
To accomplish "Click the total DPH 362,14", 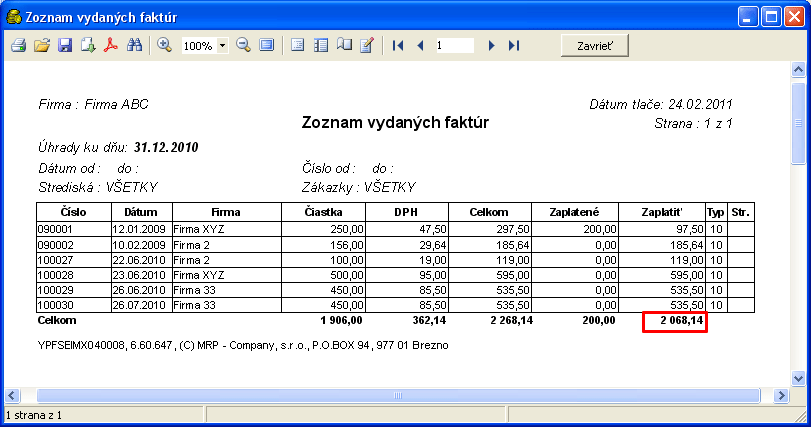I will (429, 321).
